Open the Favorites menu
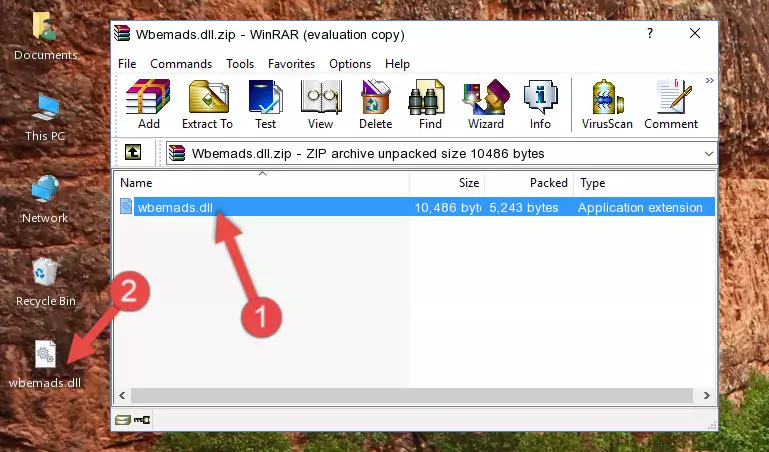 point(291,64)
